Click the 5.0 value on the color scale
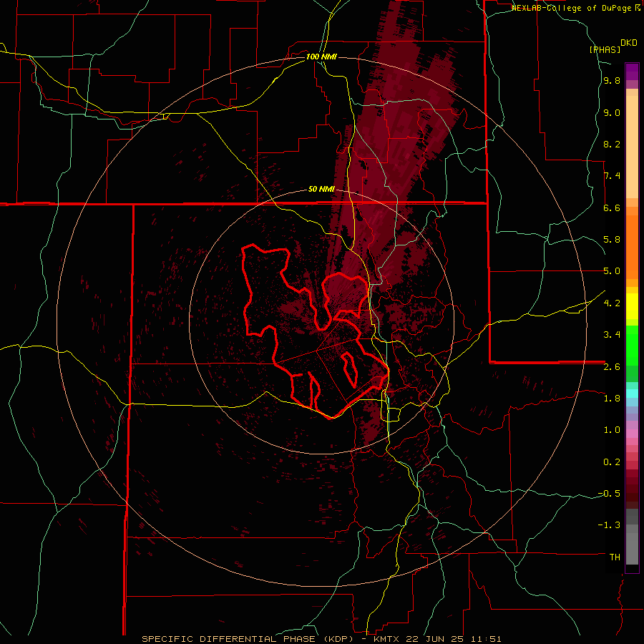 tap(612, 271)
